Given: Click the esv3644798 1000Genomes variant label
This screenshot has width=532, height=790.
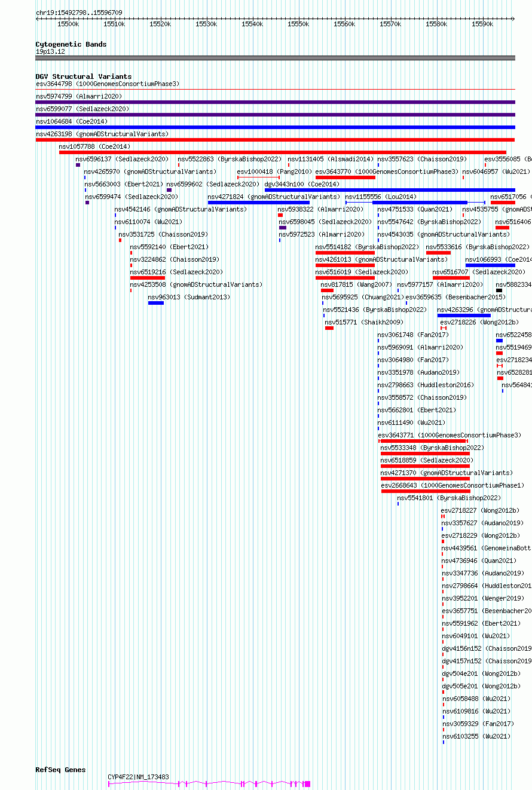Looking at the screenshot, I should [108, 84].
